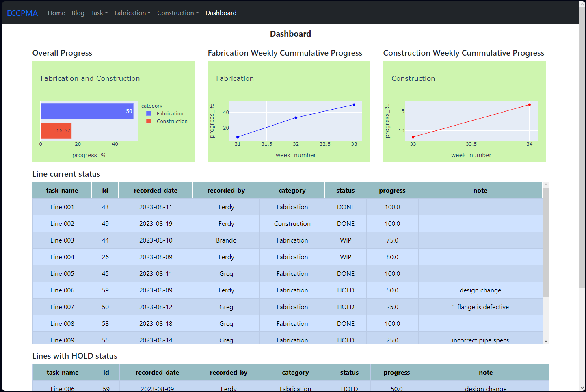Click the ECCPMA brand link
The height and width of the screenshot is (392, 586).
tap(22, 13)
